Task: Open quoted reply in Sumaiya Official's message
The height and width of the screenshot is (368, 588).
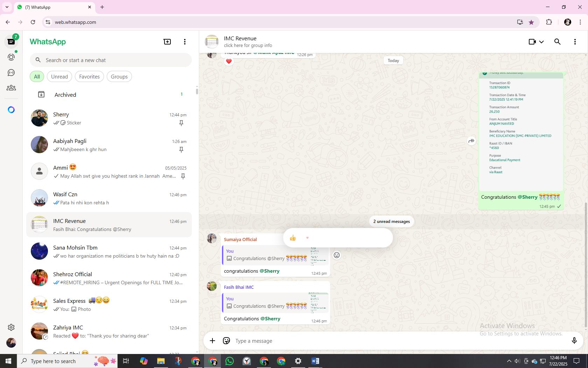Action: pyautogui.click(x=275, y=255)
